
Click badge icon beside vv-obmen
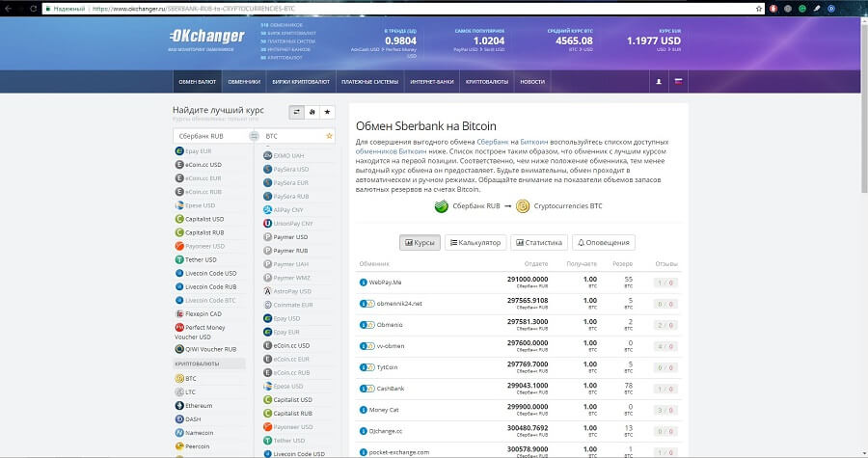coord(367,346)
